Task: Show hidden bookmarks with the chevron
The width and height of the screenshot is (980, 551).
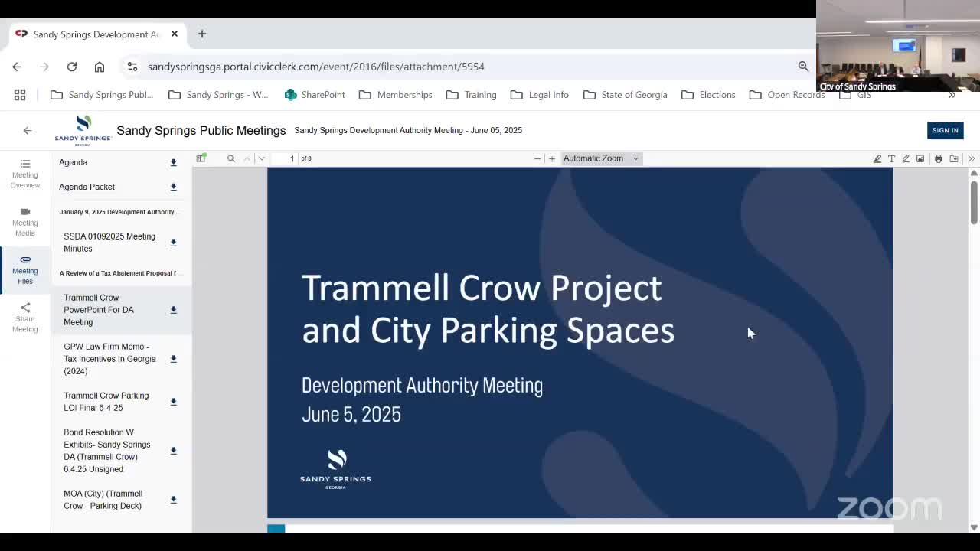Action: point(952,95)
